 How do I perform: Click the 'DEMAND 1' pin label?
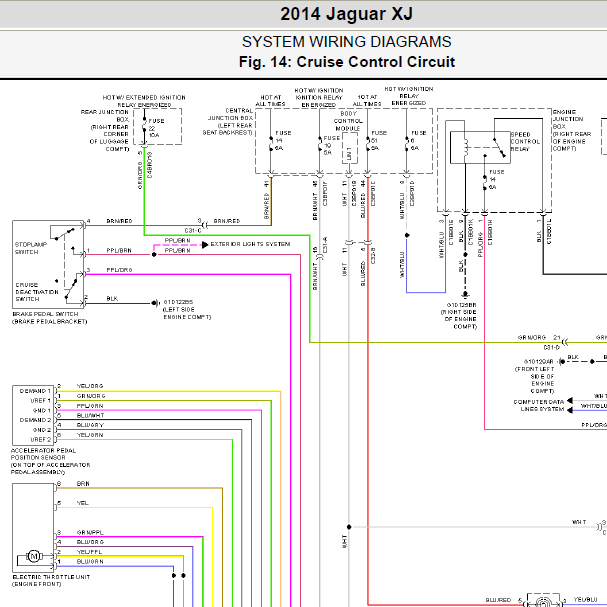coord(35,391)
